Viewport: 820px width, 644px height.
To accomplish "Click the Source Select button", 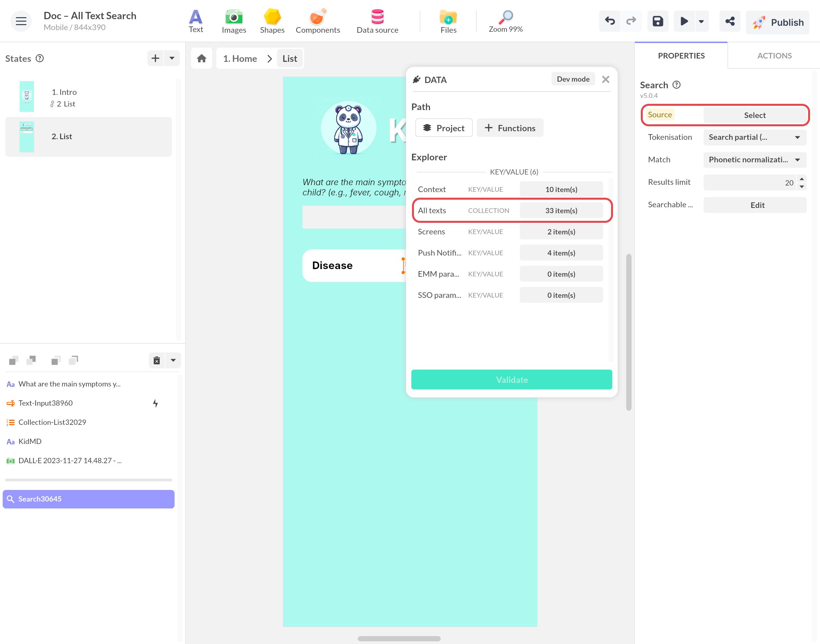I will (x=755, y=115).
